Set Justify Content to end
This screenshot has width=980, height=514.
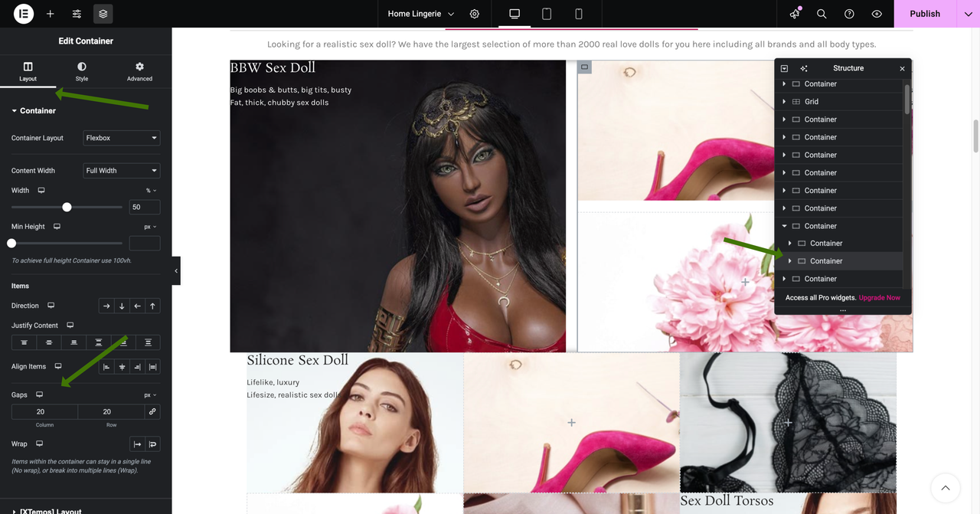[x=73, y=342]
